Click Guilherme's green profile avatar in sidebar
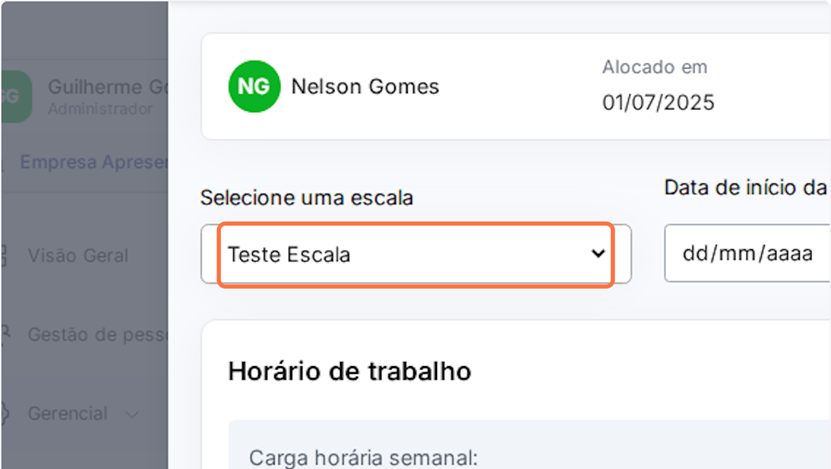Viewport: 831px width, 469px height. coord(12,97)
